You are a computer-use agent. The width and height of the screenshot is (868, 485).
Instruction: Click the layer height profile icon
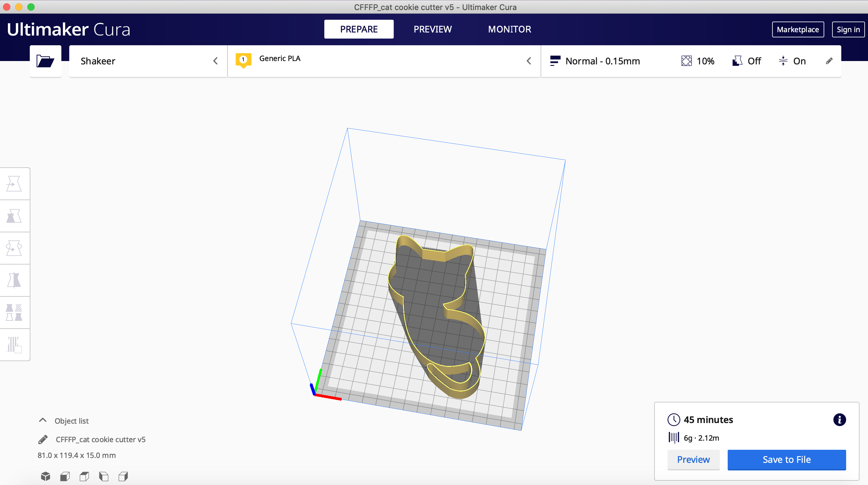555,61
